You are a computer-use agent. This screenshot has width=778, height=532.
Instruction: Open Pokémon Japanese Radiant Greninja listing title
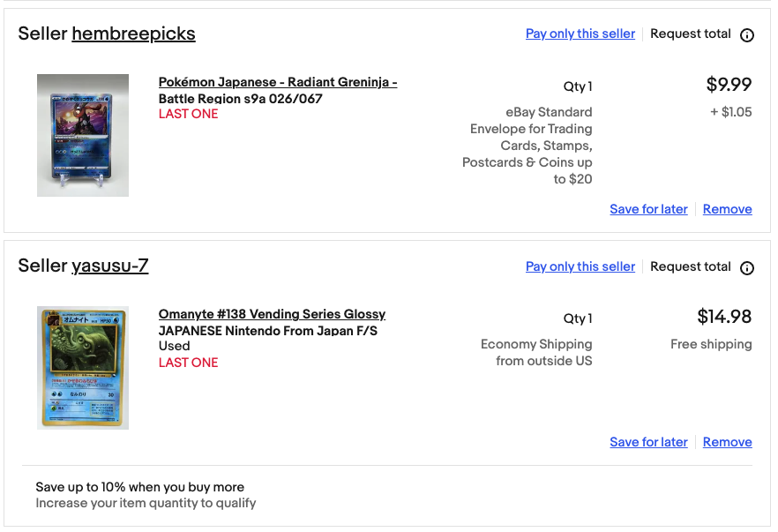277,90
